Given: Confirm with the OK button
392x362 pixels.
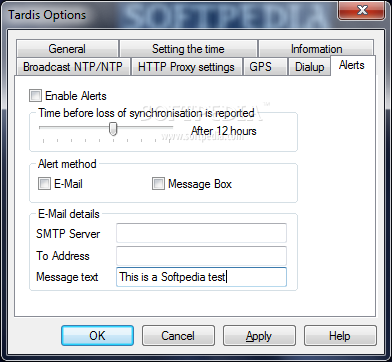Looking at the screenshot, I should coord(97,335).
